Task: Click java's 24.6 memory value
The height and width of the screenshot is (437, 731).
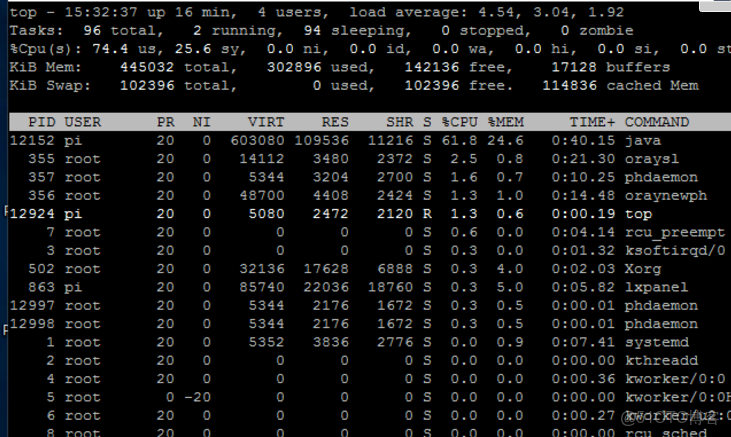Action: [506, 140]
